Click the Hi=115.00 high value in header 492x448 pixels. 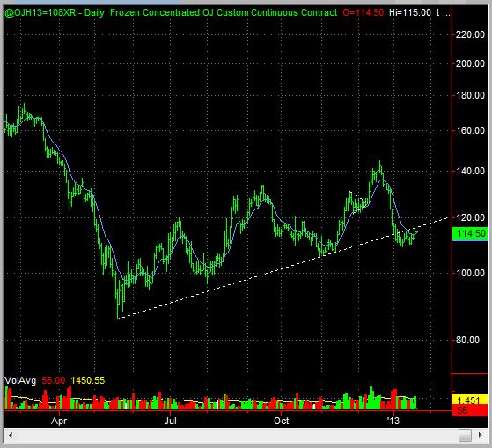(x=410, y=13)
